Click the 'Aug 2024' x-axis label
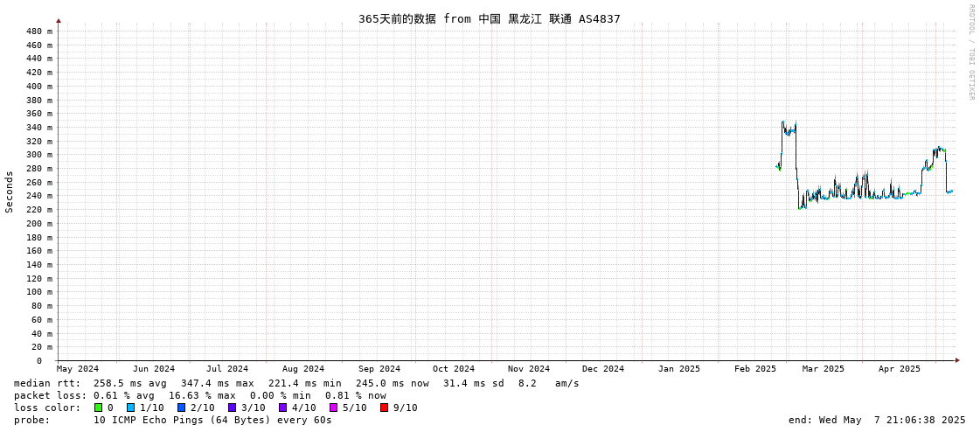Viewport: 980px width, 432px height. tap(303, 369)
